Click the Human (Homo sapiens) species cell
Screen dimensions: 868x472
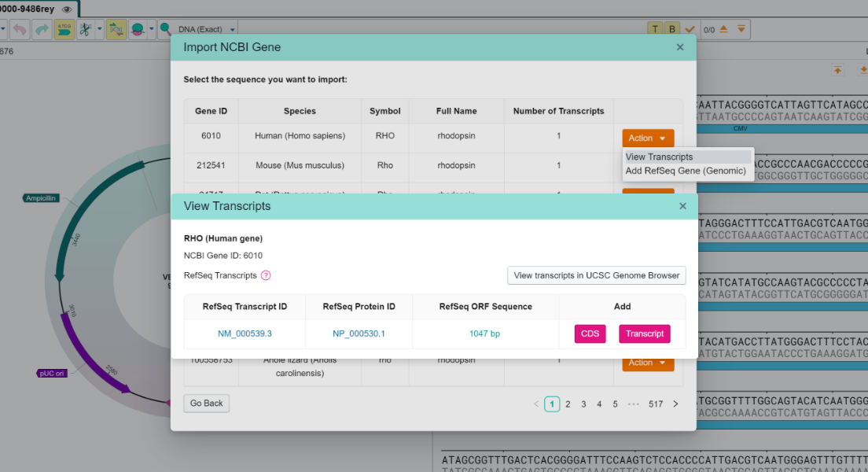coord(300,136)
